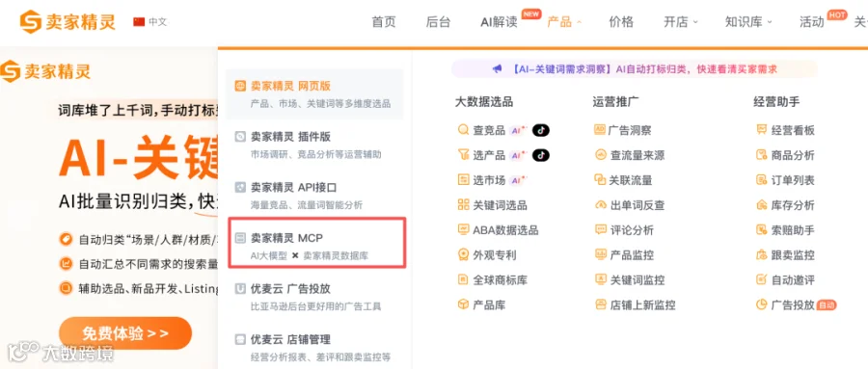The image size is (868, 369).
Task: Open the TikTok icon beside 查竞品
Action: tap(541, 131)
